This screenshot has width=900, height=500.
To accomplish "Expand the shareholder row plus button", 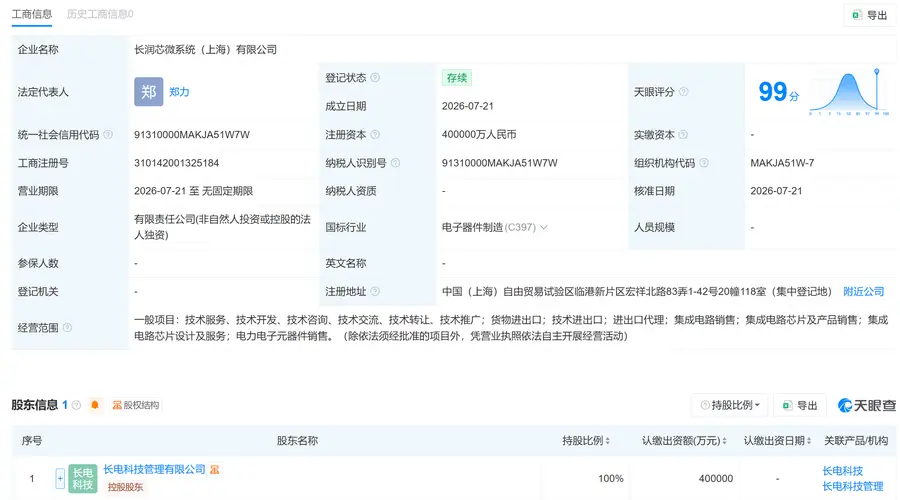I will coord(60,479).
